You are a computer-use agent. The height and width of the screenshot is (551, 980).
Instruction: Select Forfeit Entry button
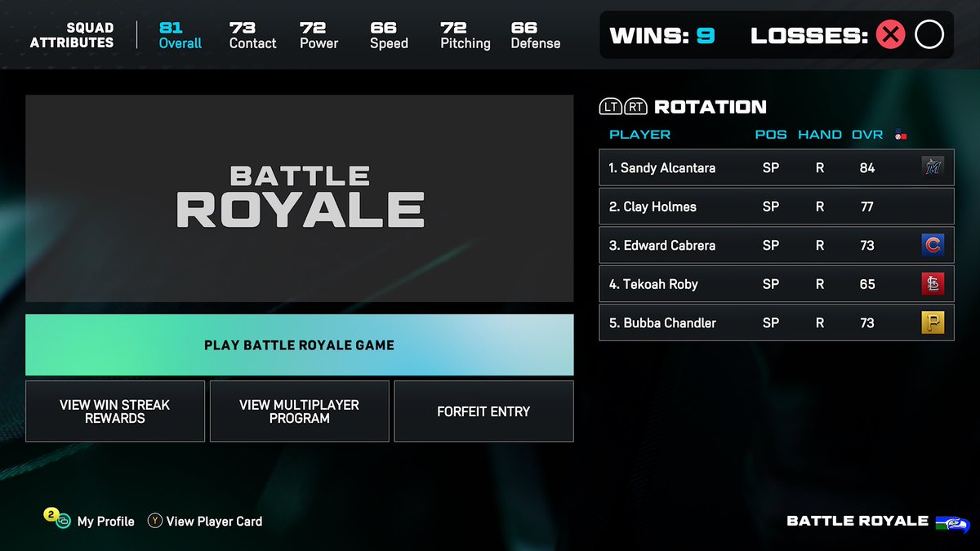(x=483, y=411)
